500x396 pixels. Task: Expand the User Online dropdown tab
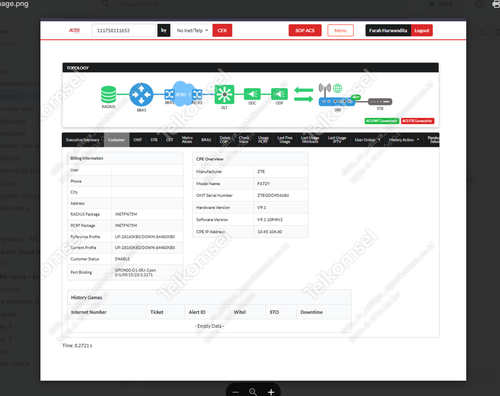[x=367, y=140]
